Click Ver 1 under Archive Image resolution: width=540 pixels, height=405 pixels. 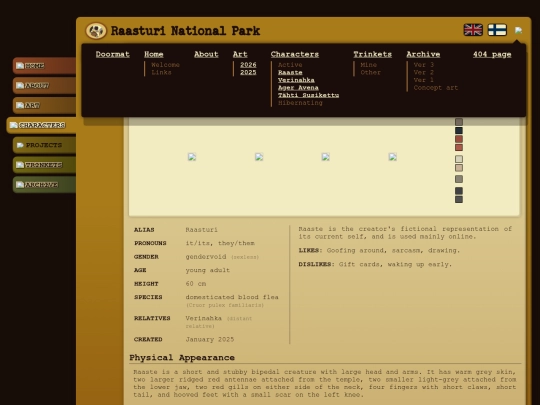tap(424, 80)
